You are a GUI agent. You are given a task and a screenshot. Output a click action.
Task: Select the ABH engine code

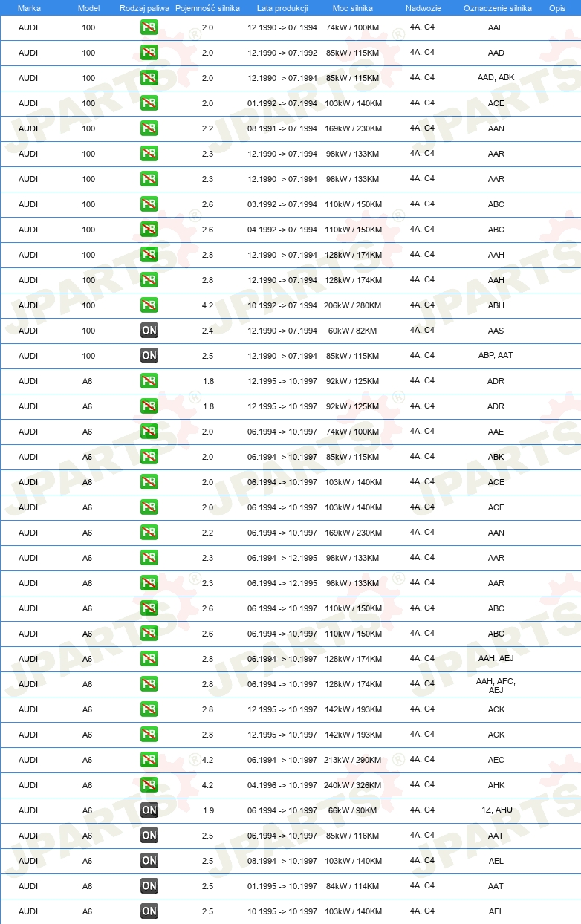tap(496, 305)
